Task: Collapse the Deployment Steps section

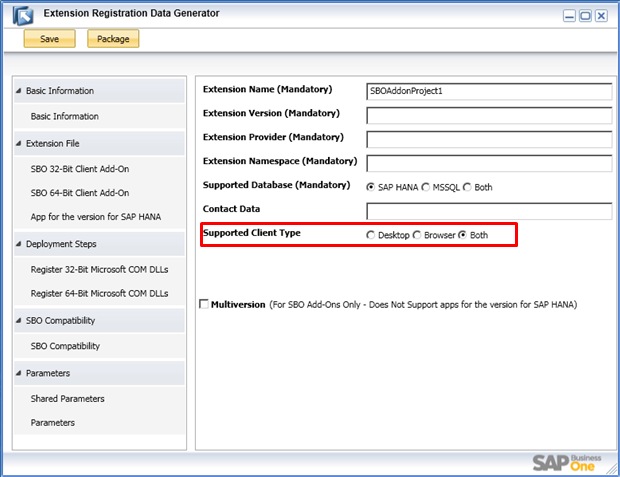Action: click(19, 244)
